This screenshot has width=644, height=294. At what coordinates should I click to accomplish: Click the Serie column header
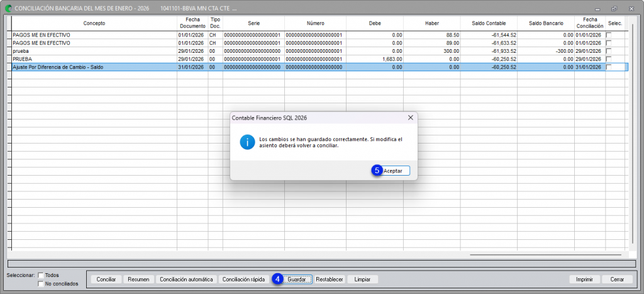coord(253,23)
